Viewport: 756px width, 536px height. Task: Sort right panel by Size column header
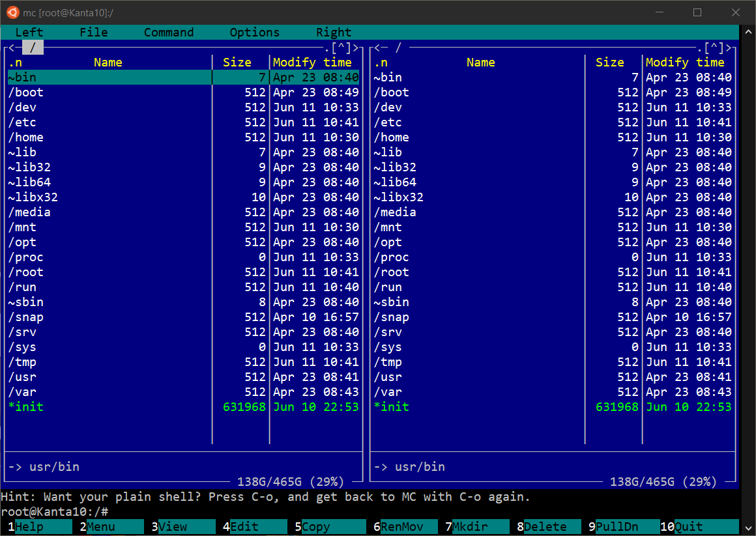point(609,63)
